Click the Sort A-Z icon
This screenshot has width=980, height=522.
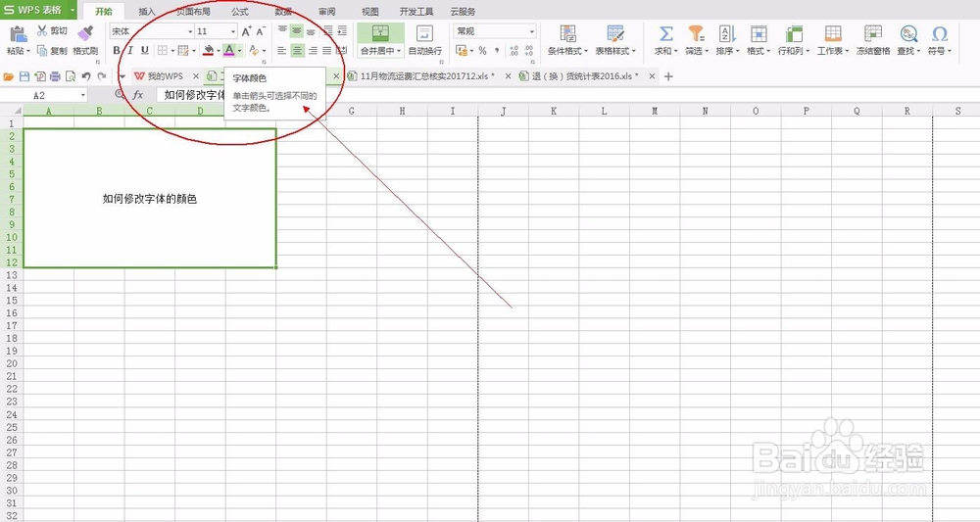coord(727,33)
